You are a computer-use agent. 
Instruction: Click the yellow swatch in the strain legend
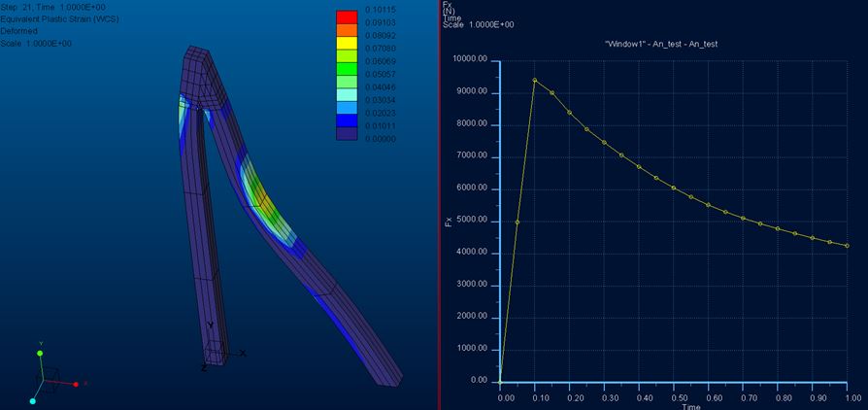(x=347, y=43)
